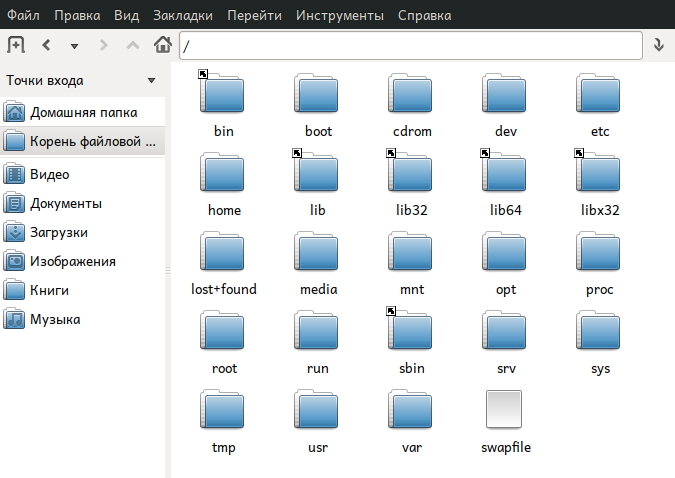Open Книги in the sidebar
The image size is (675, 478).
[x=83, y=290]
